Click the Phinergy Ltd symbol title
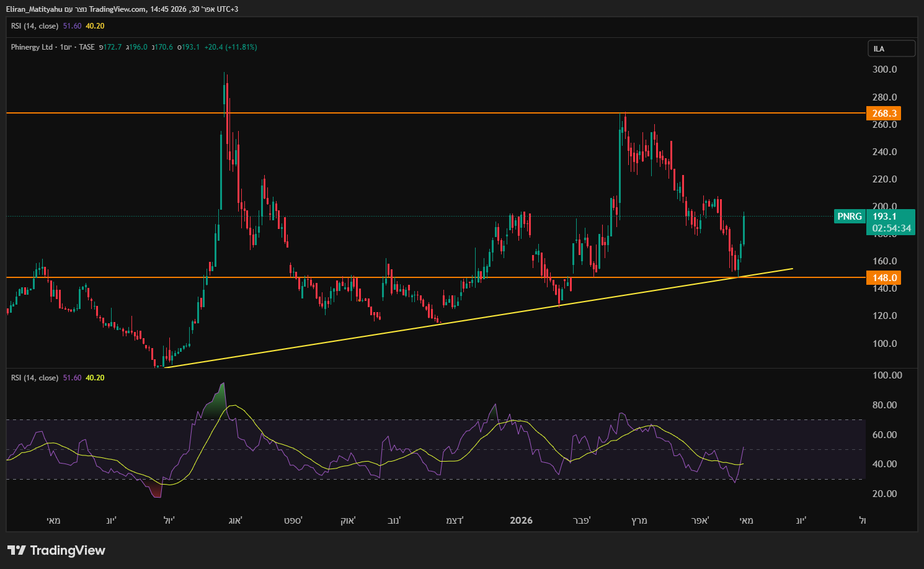The height and width of the screenshot is (569, 924). pos(32,47)
